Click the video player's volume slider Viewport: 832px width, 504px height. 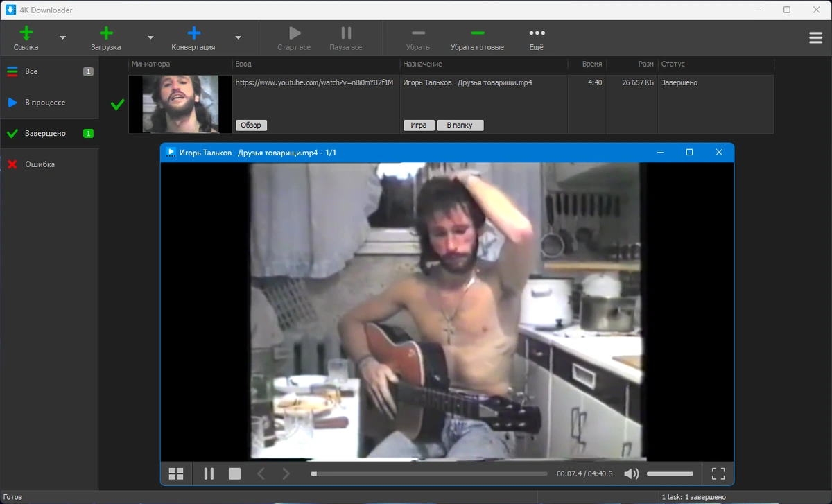pyautogui.click(x=670, y=474)
